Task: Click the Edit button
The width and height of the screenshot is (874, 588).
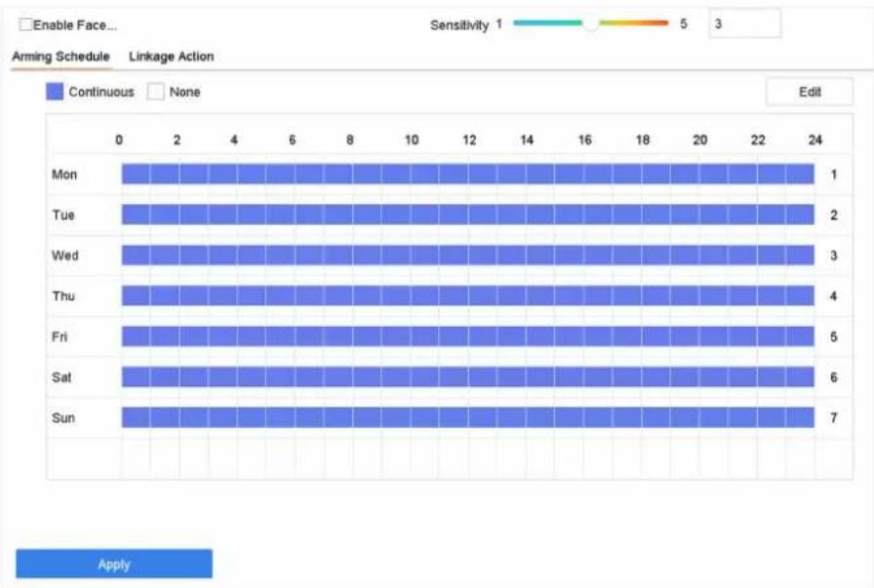Action: click(x=810, y=92)
